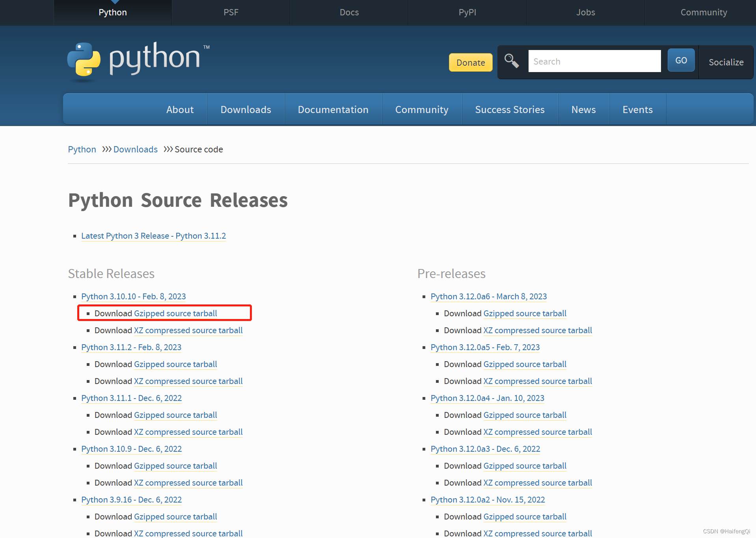Open the Events navigation menu

[637, 109]
